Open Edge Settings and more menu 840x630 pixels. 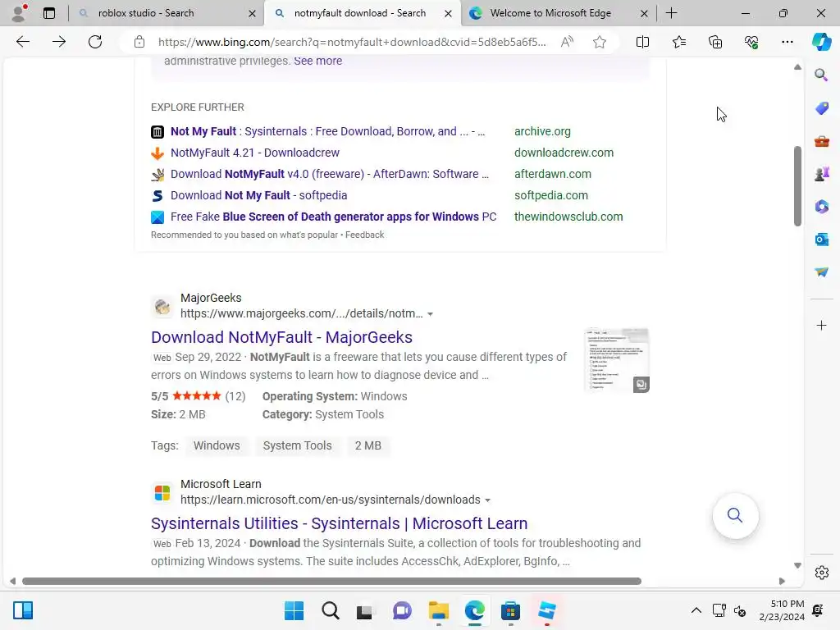click(787, 42)
